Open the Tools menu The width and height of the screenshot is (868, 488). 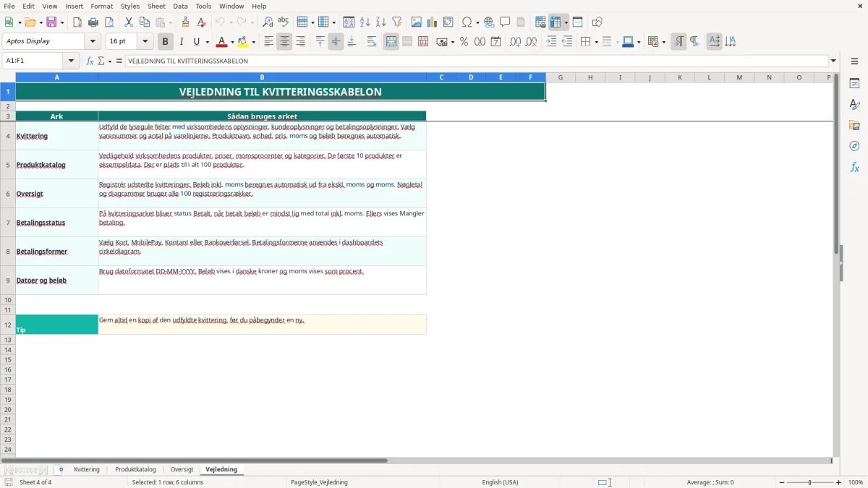[x=203, y=6]
